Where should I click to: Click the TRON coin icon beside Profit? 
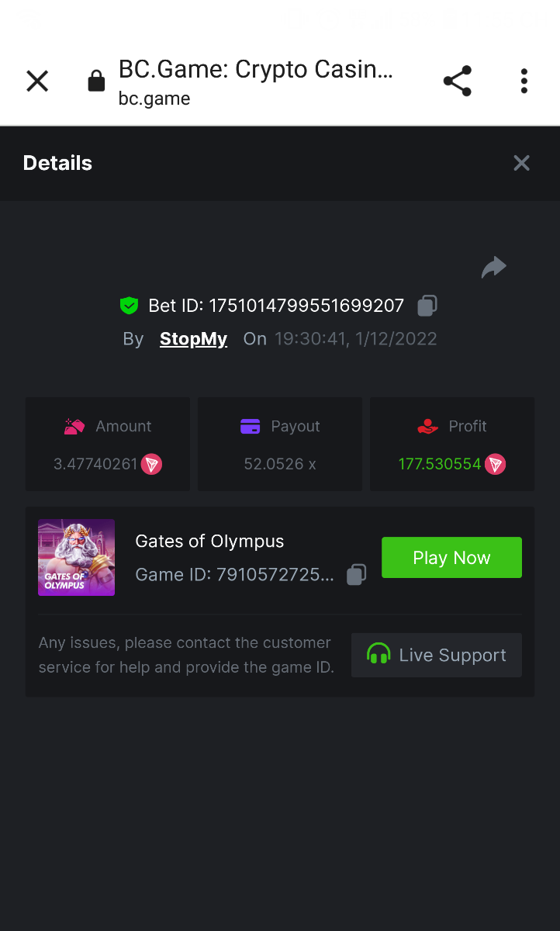coord(495,465)
